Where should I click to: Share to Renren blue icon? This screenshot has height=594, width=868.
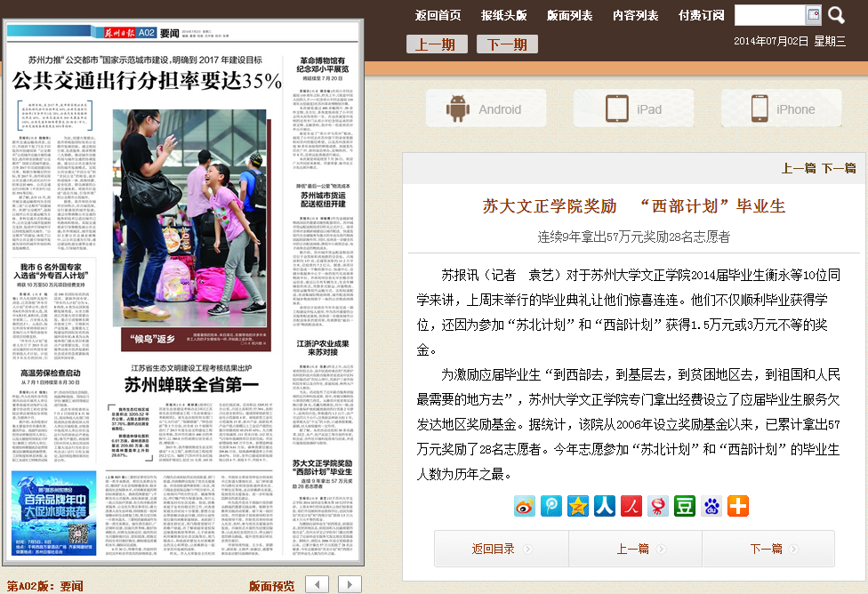point(605,506)
